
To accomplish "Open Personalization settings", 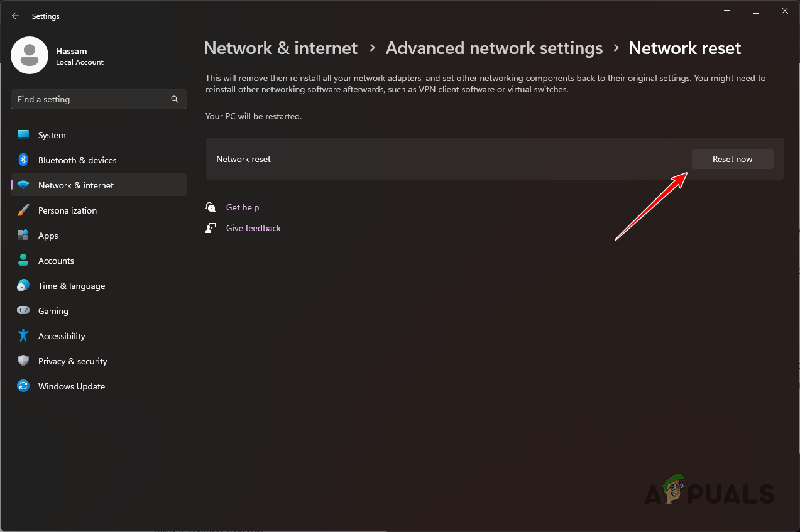I will [x=23, y=210].
